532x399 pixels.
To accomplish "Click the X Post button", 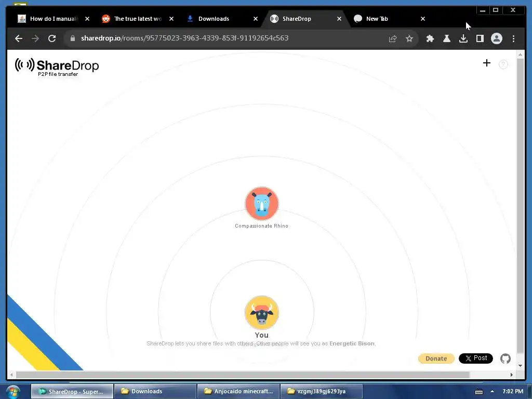I will coord(476,358).
